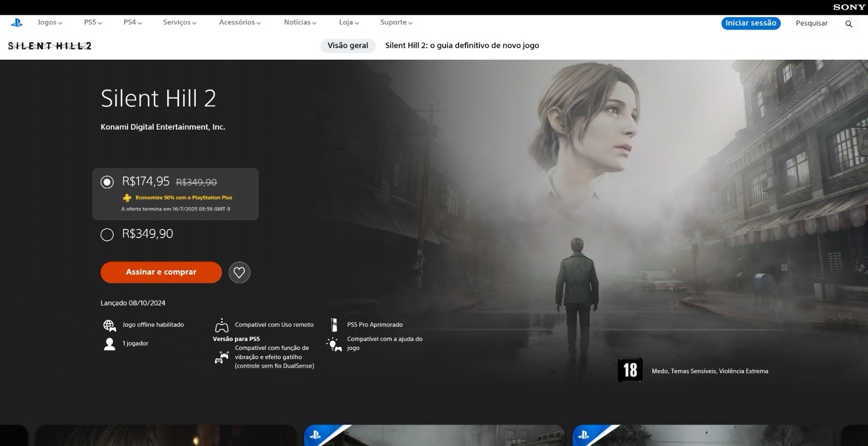Click the Silent Hill 2 logo
The width and height of the screenshot is (868, 446).
pyautogui.click(x=49, y=46)
